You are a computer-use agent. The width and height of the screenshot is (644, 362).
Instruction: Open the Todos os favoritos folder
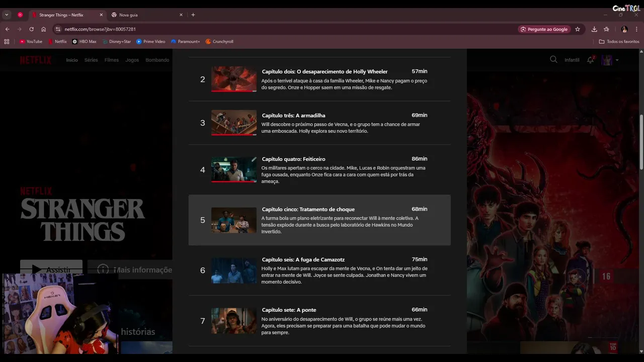tap(619, 42)
